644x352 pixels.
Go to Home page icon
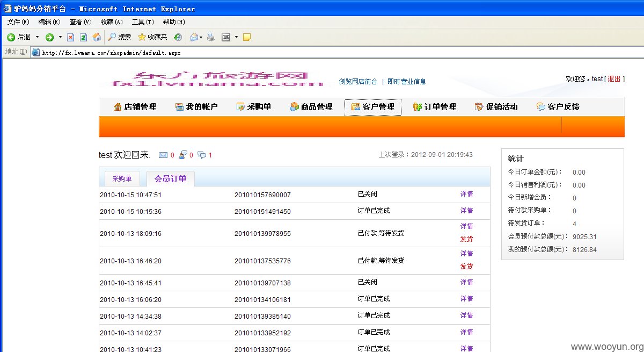pos(97,37)
